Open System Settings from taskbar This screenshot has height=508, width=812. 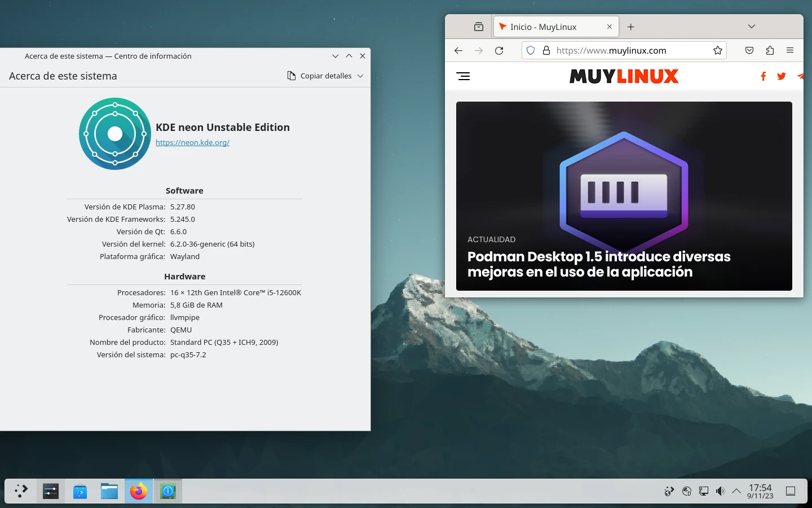[x=51, y=491]
